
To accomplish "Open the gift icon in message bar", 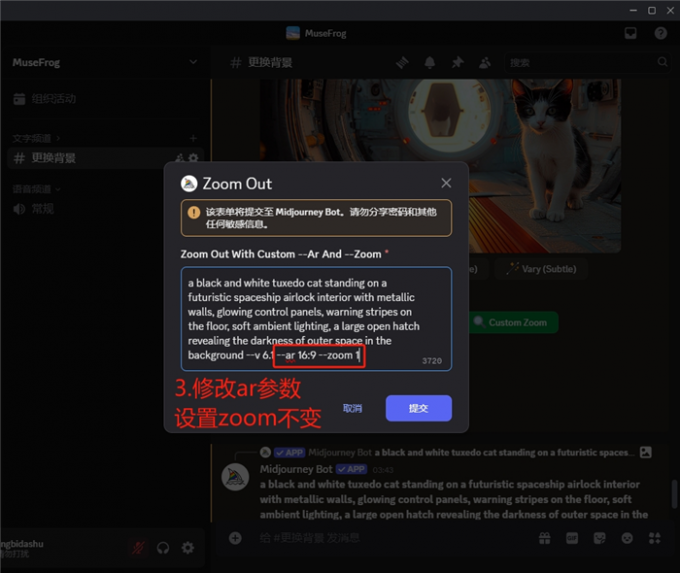I will click(x=545, y=538).
